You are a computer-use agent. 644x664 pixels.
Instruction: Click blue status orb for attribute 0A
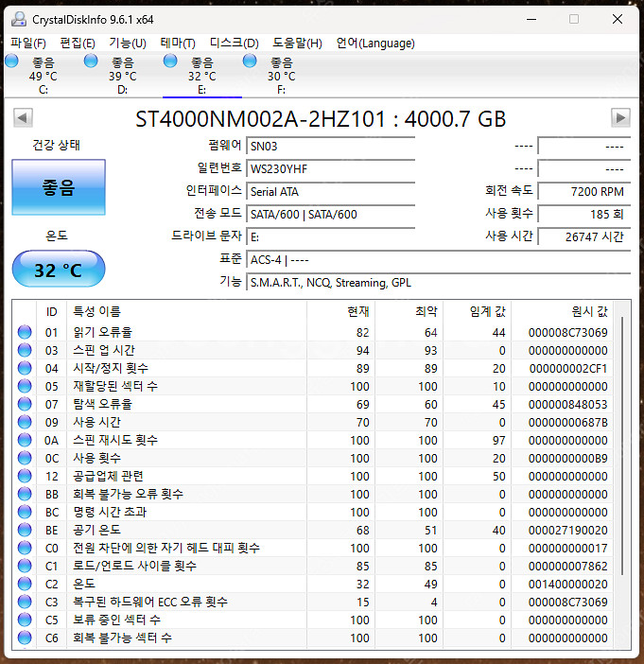click(25, 440)
